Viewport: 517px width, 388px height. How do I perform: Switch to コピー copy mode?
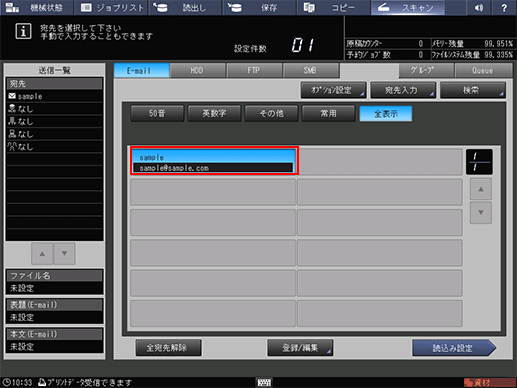(334, 7)
